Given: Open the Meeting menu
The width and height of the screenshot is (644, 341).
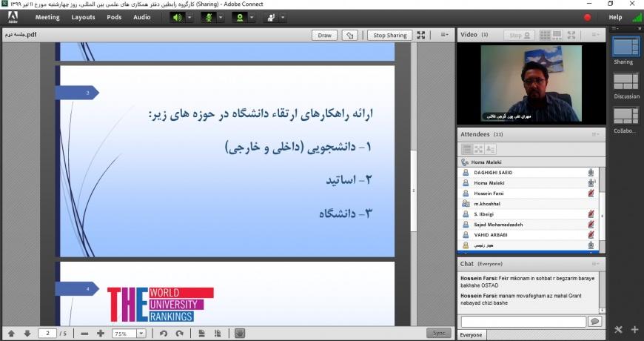Looking at the screenshot, I should (47, 17).
